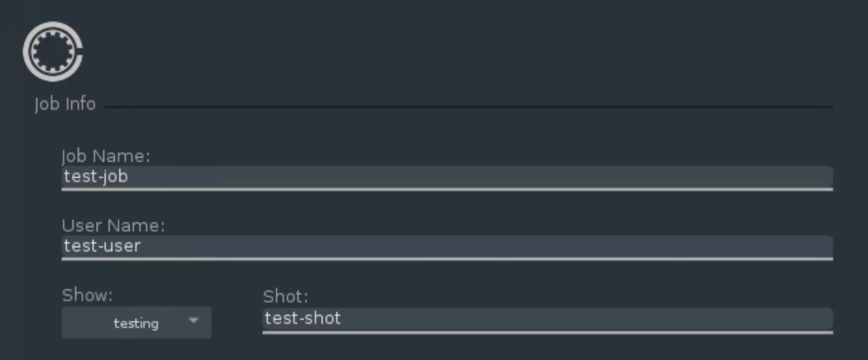Image resolution: width=868 pixels, height=360 pixels.
Task: Click on the 'test-job' text
Action: click(x=96, y=177)
